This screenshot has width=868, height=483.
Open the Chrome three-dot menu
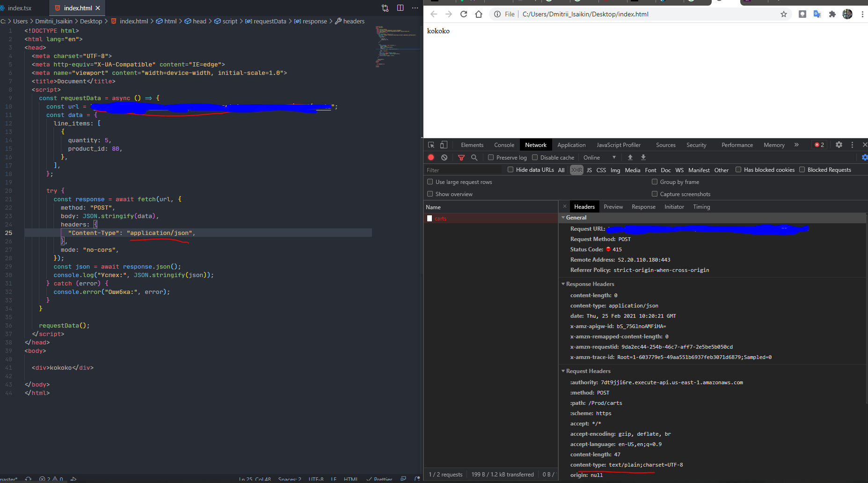click(x=862, y=14)
